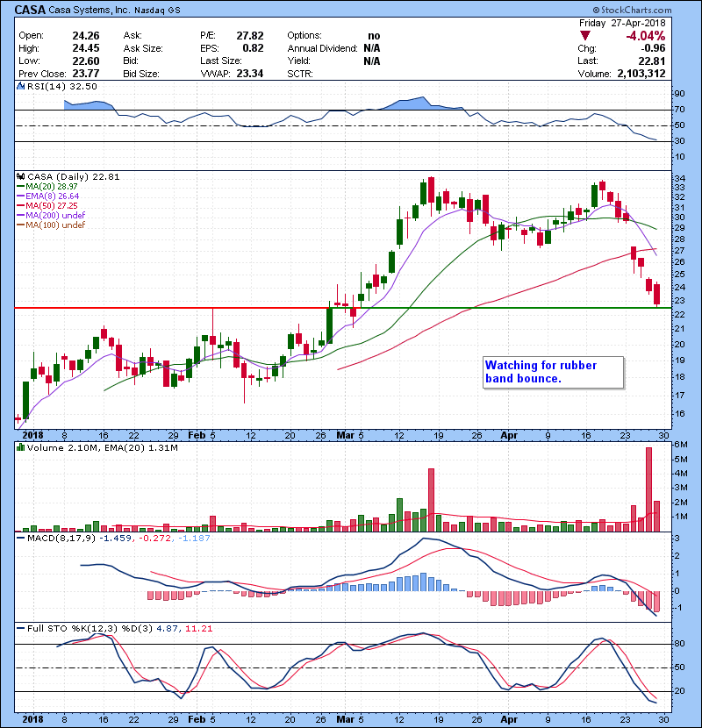Click the P/E ratio value 27.82

click(250, 36)
